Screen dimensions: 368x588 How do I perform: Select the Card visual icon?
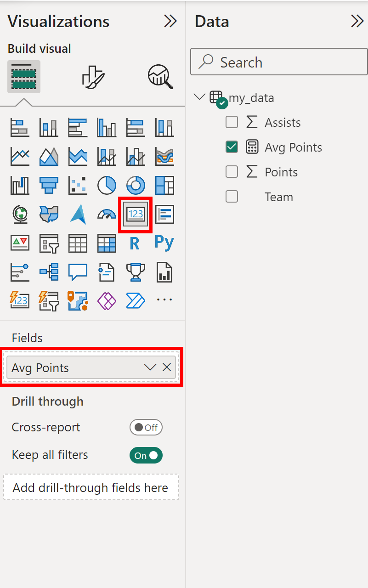coord(136,214)
